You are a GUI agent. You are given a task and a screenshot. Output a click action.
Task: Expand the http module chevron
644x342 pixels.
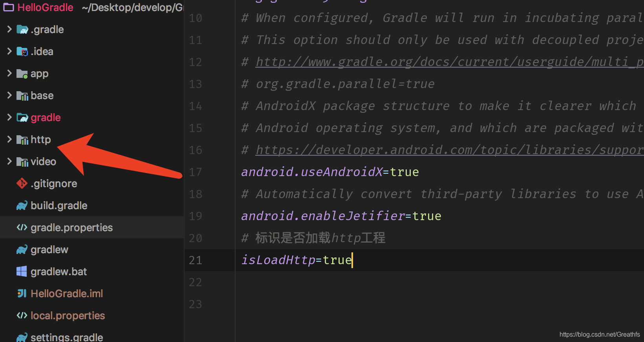pos(9,139)
